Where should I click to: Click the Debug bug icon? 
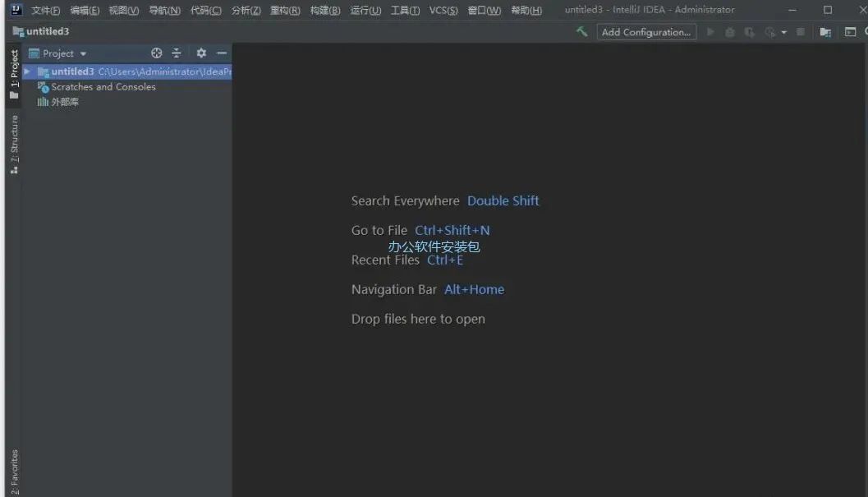(x=729, y=32)
